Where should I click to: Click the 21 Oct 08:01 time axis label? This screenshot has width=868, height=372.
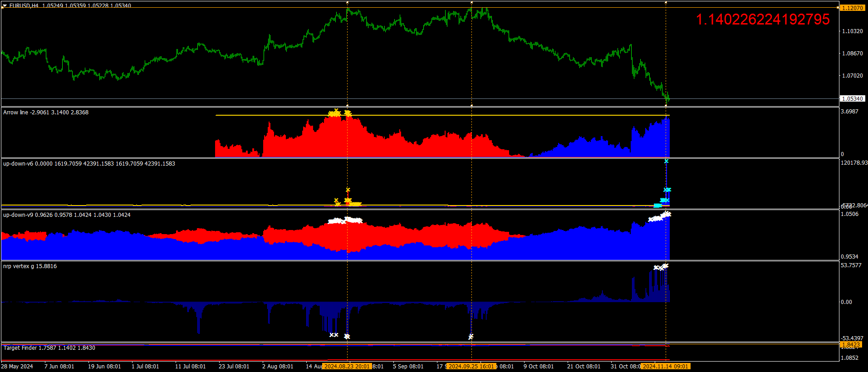tap(584, 366)
